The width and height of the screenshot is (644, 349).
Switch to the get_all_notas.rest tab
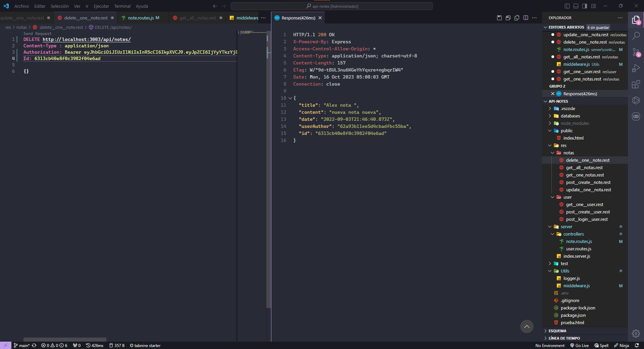pyautogui.click(x=198, y=18)
